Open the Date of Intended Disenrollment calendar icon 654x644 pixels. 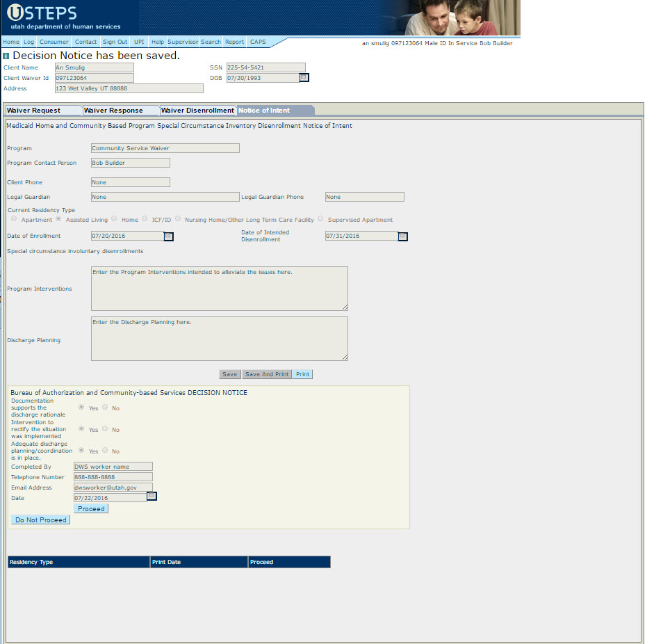[402, 236]
